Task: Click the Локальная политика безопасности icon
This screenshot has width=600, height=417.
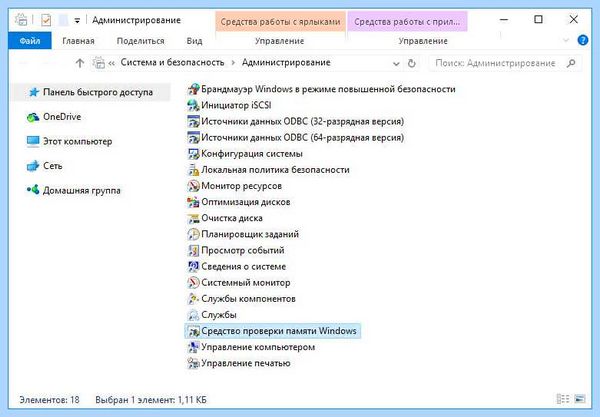Action: (193, 169)
